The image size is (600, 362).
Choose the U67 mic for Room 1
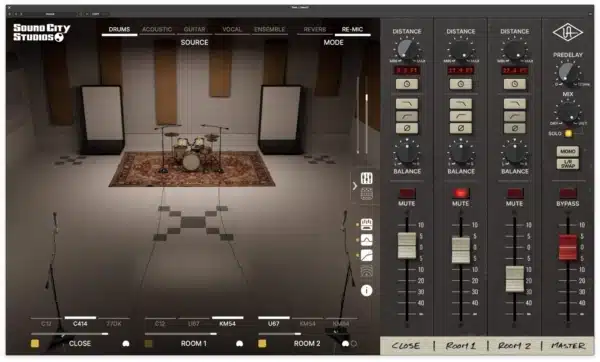[194, 323]
